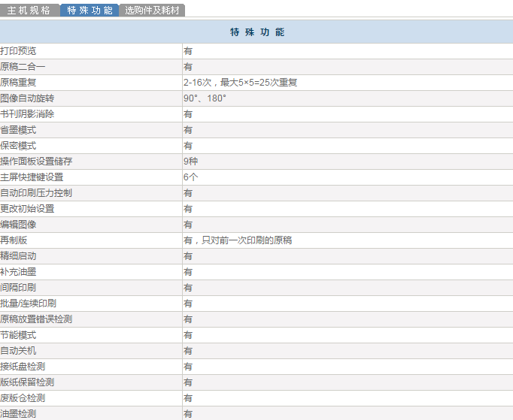The height and width of the screenshot is (420, 513).
Task: Click the 接纸盘检测 label
Action: pos(23,367)
